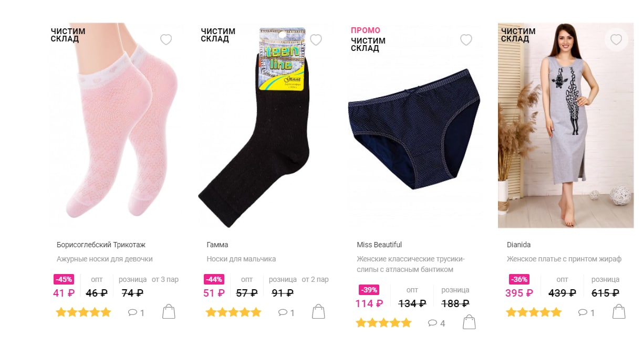Favorite the black Гамма boys socks
This screenshot has height=347, width=644.
tap(316, 40)
